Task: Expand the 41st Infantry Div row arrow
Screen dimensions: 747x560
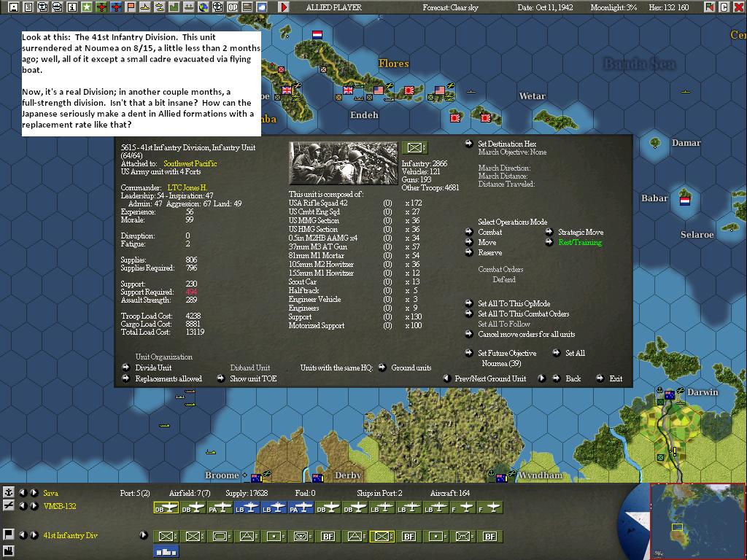Action: tap(143, 536)
